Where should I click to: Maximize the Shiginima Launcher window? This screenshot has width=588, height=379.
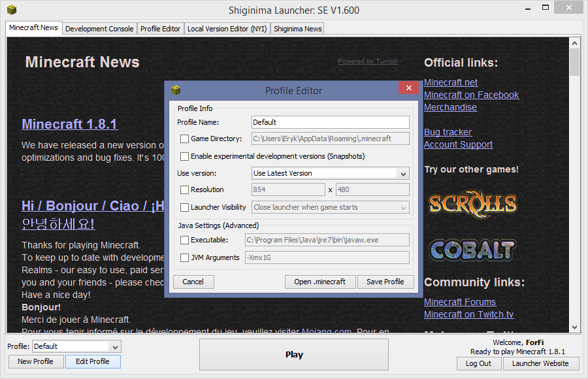(x=546, y=7)
